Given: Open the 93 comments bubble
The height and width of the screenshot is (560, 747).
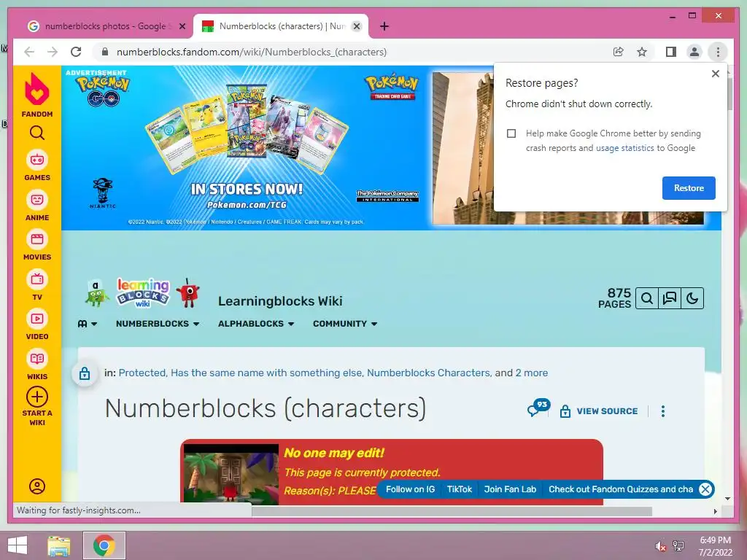Looking at the screenshot, I should (538, 408).
